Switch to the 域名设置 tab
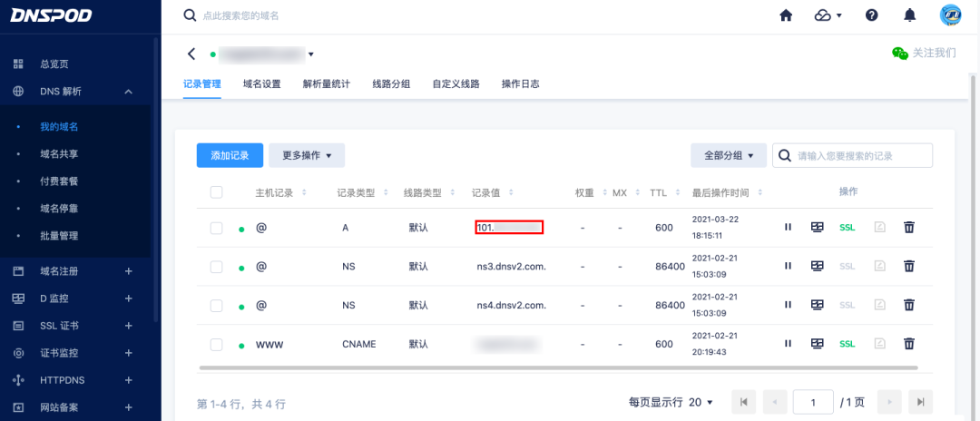980x421 pixels. [x=262, y=83]
